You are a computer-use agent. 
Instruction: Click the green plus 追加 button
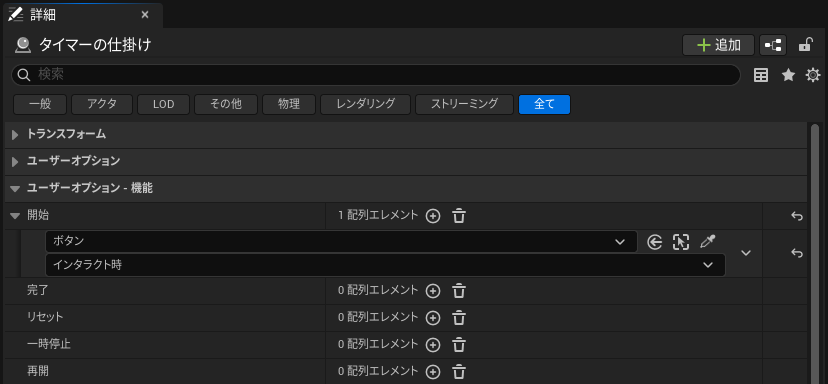click(x=718, y=45)
